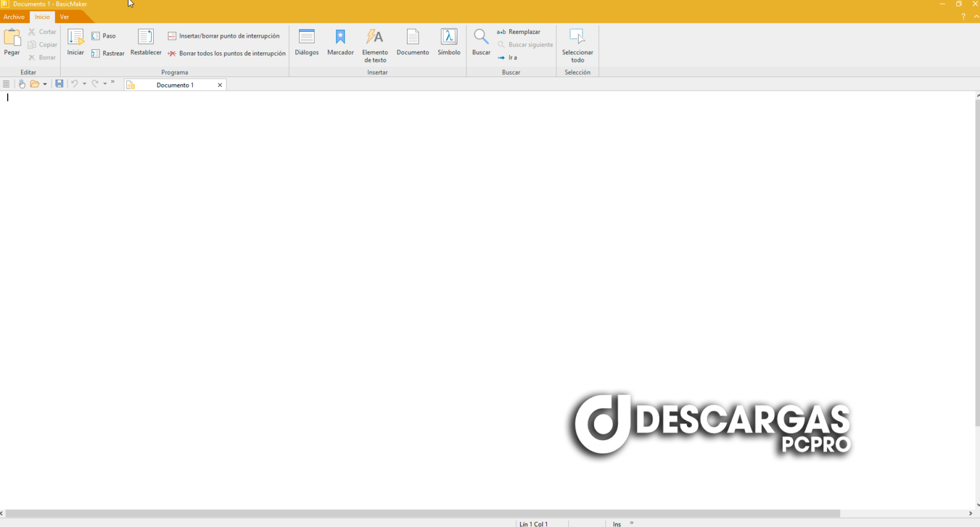The height and width of the screenshot is (527, 980).
Task: Click the redo arrow icon
Action: coord(95,84)
